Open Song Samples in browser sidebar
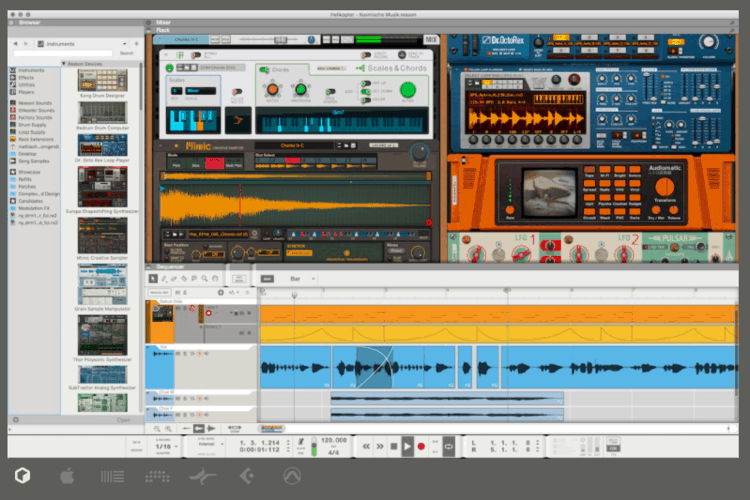The image size is (750, 500). click(33, 161)
